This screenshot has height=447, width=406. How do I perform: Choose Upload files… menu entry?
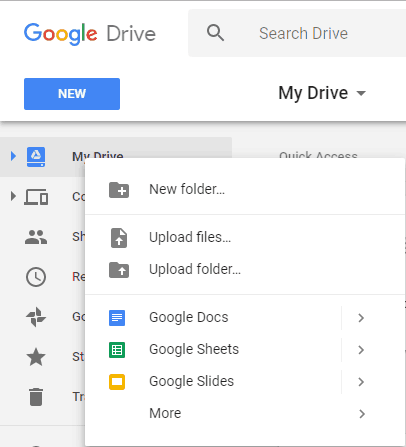coord(245,237)
